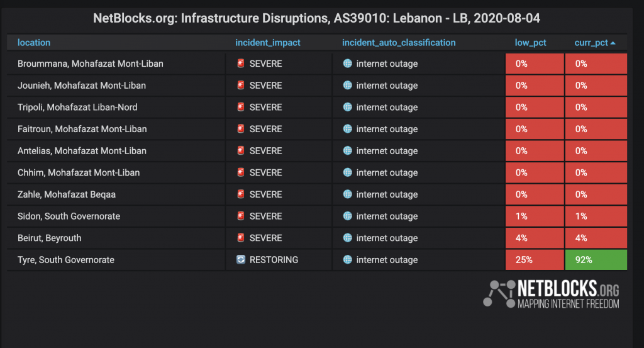Click the NetBlocks network logo icon
Image resolution: width=644 pixels, height=348 pixels.
click(499, 293)
